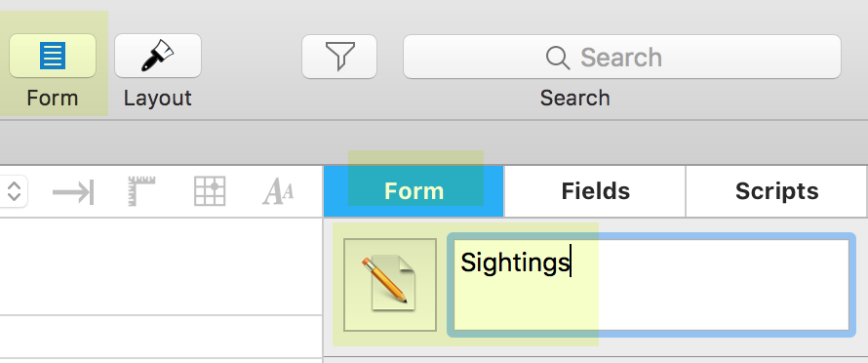
Task: Click the empty white row under the format icons
Action: 161,266
